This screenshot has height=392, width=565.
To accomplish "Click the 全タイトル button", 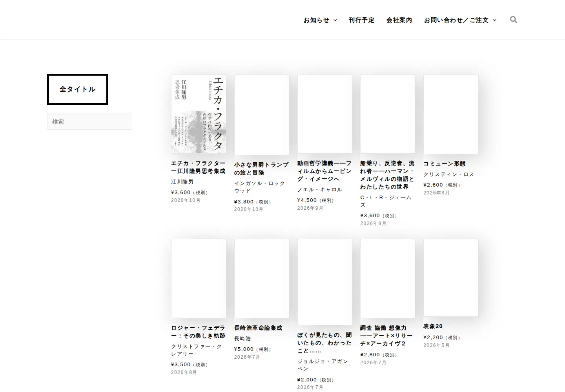I will click(78, 89).
